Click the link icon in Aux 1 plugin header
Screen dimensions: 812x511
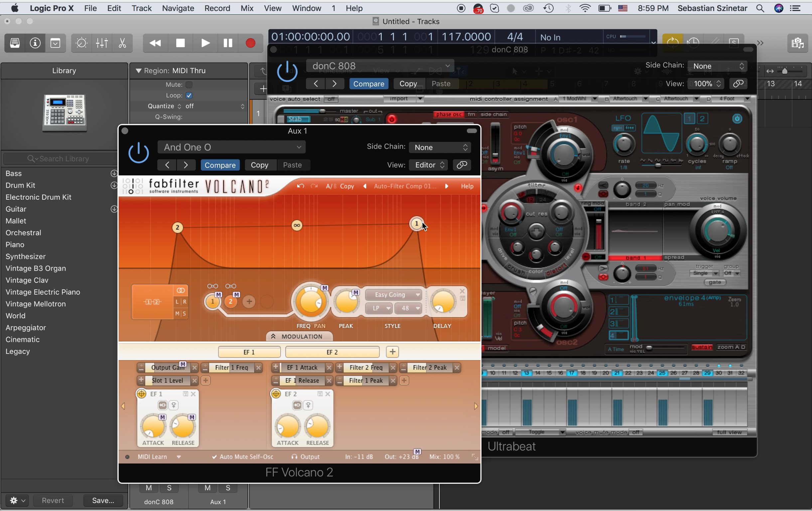point(462,165)
